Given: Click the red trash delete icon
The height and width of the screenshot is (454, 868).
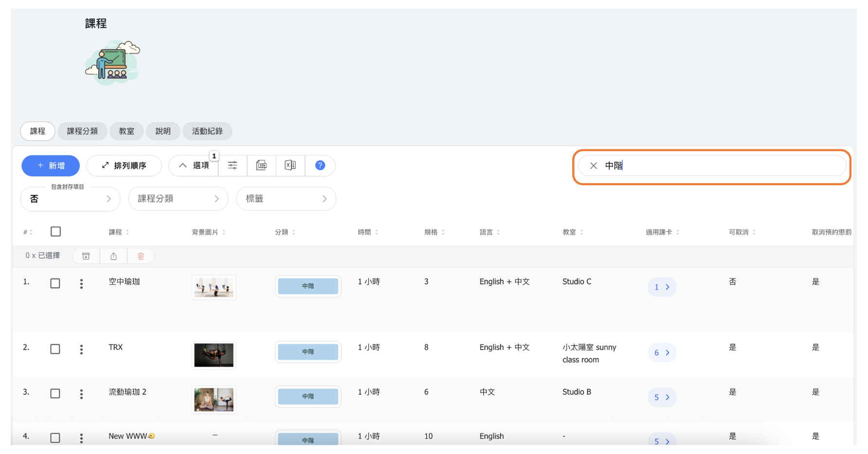Looking at the screenshot, I should click(x=141, y=256).
